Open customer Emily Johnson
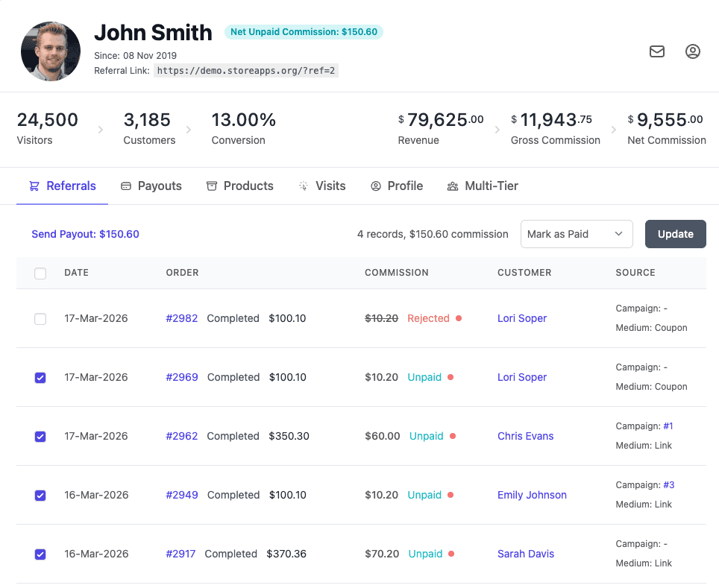 [532, 495]
